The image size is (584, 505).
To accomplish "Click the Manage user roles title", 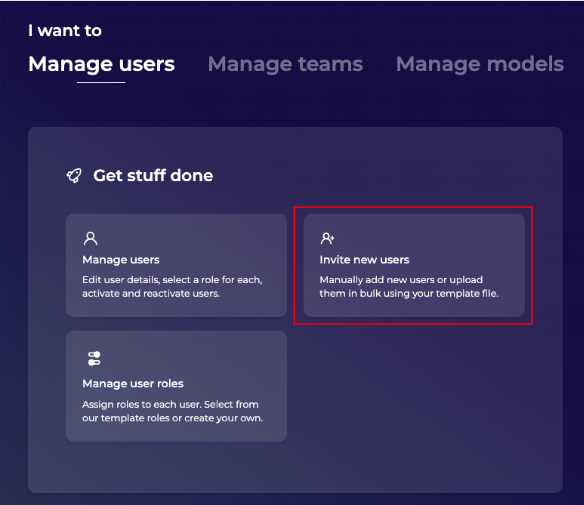I will point(133,384).
